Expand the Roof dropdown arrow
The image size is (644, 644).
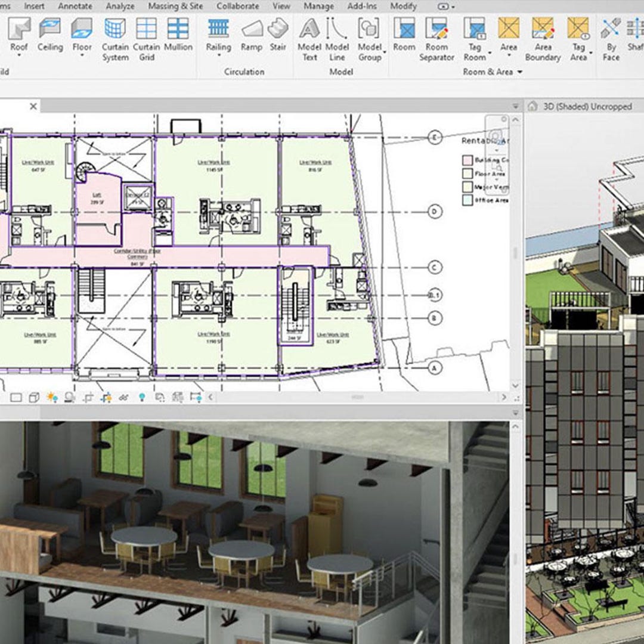[x=19, y=55]
